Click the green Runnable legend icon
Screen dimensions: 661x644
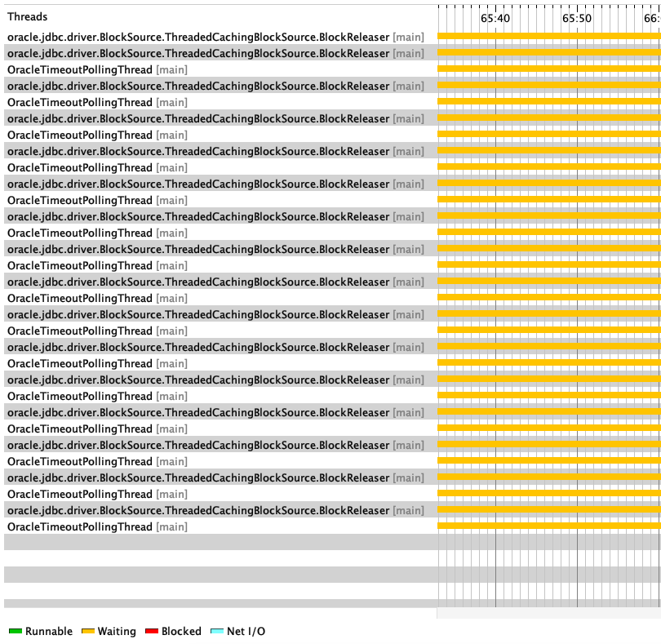click(x=16, y=631)
